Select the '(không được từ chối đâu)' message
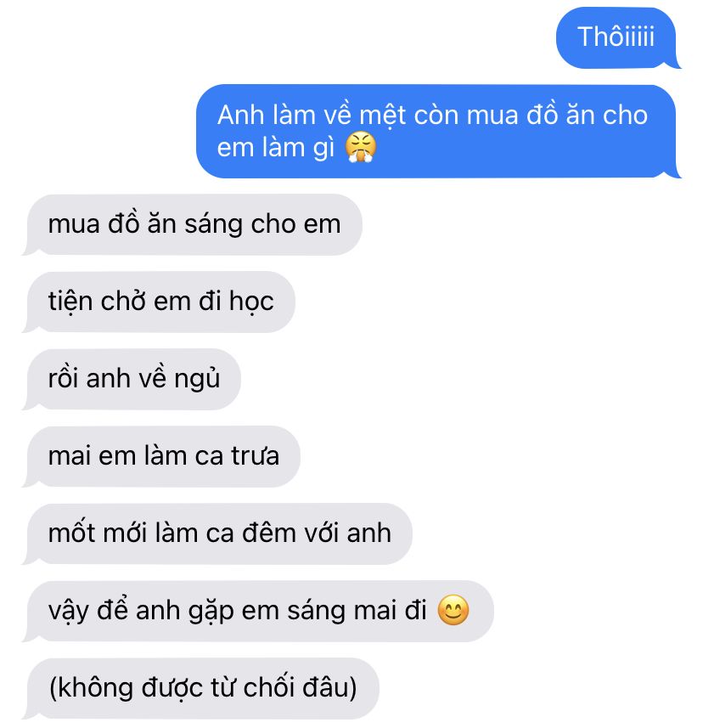 [201, 688]
